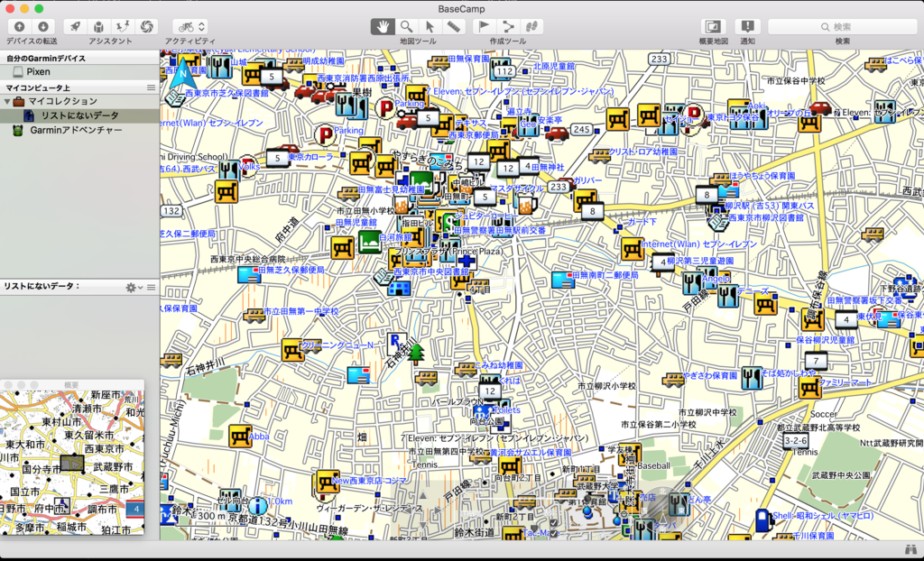
Task: Click the 西東京中央総合病院 hospital label
Action: tap(248, 259)
